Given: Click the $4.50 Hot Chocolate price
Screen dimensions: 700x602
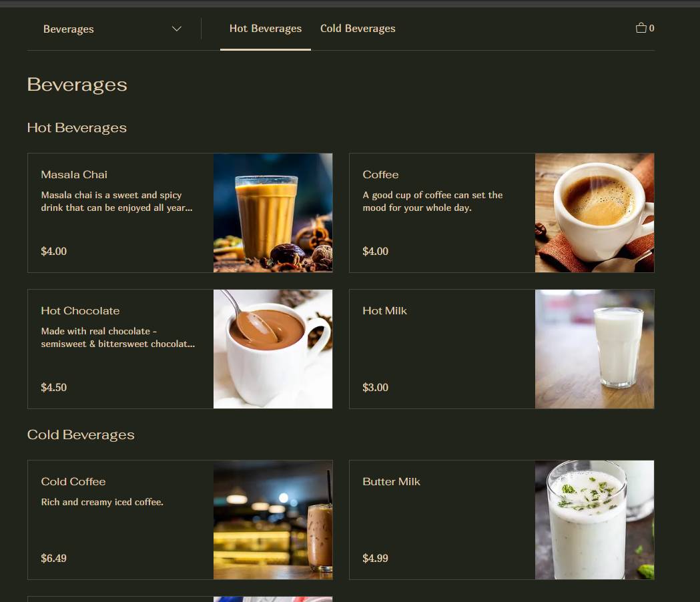Looking at the screenshot, I should 54,388.
